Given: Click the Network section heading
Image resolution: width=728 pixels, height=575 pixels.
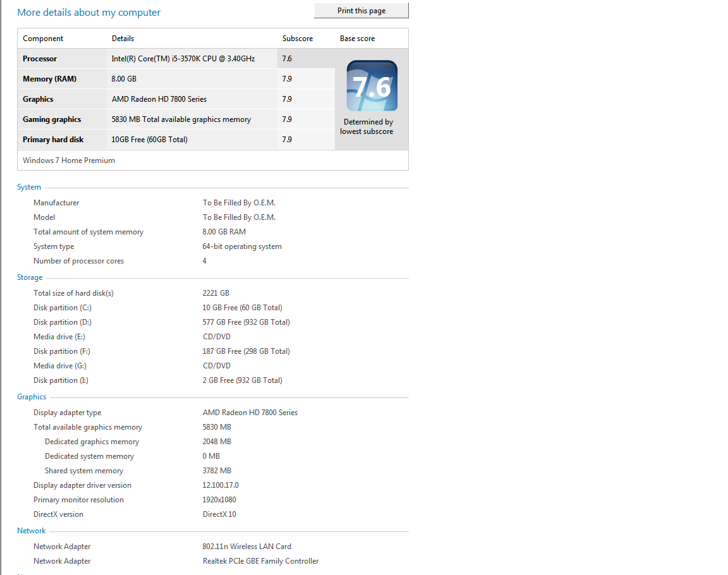Looking at the screenshot, I should coord(32,530).
